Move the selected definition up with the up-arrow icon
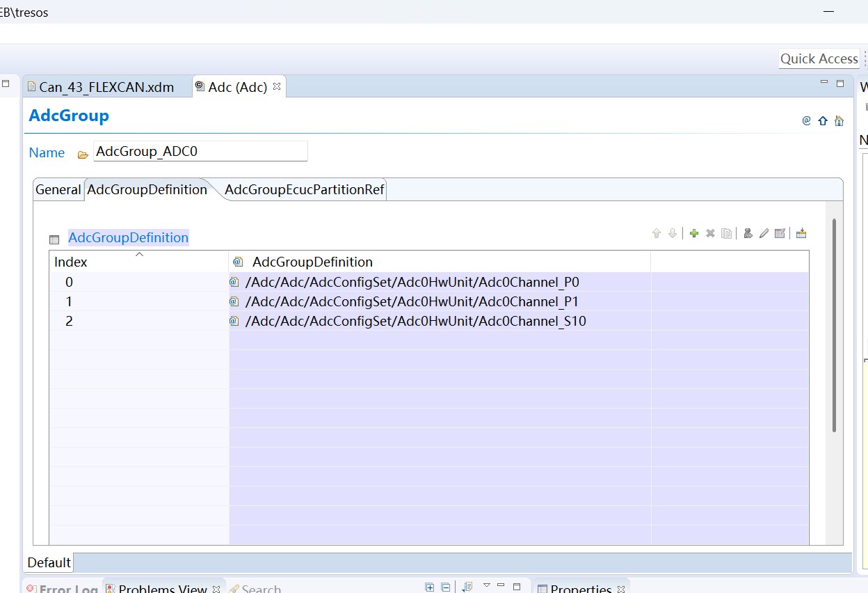The width and height of the screenshot is (868, 593). (x=656, y=233)
